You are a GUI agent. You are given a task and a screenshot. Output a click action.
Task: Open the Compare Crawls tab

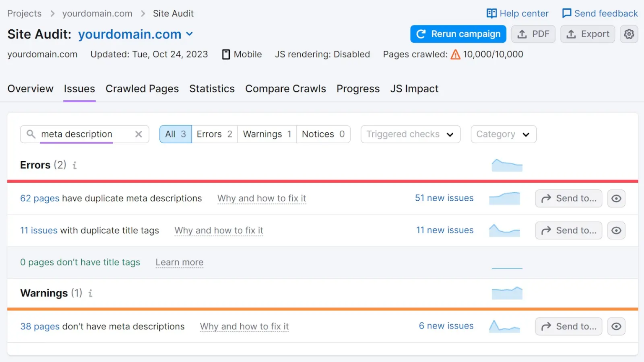coord(286,88)
